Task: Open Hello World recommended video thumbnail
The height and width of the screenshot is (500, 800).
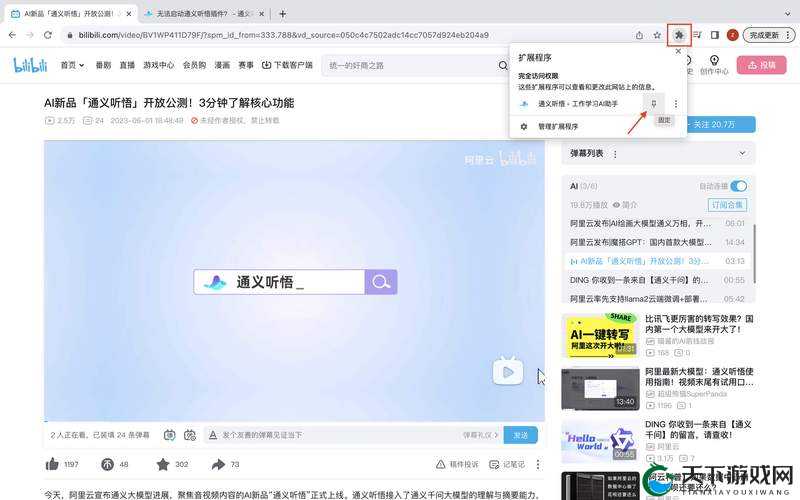Action: pyautogui.click(x=601, y=442)
